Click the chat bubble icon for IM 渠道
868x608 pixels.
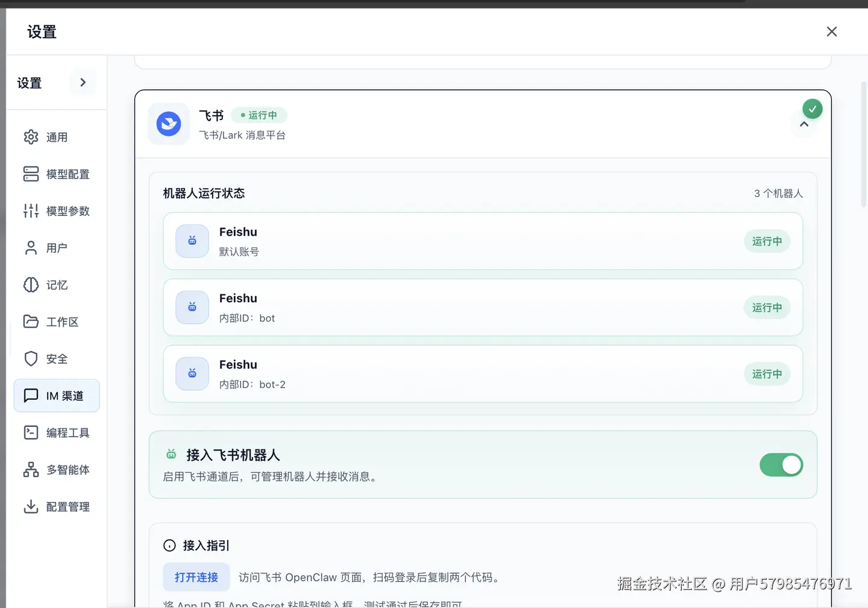point(31,396)
